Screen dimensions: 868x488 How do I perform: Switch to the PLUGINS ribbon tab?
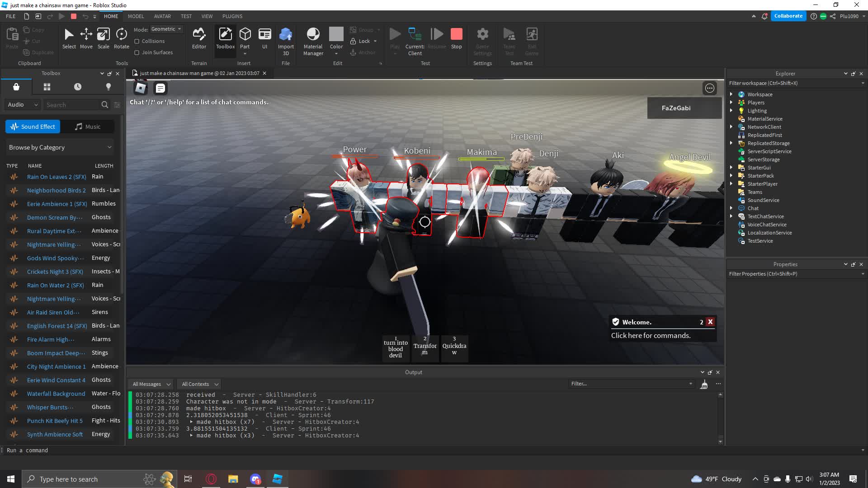click(232, 16)
